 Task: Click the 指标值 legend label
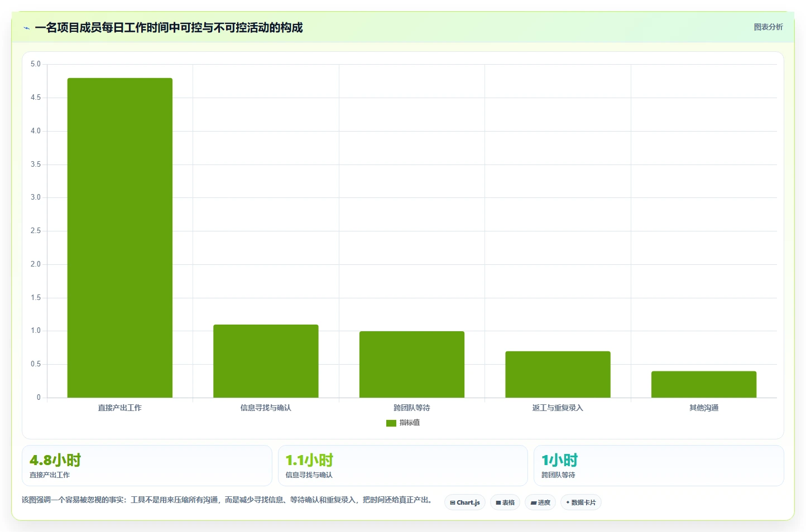[410, 423]
